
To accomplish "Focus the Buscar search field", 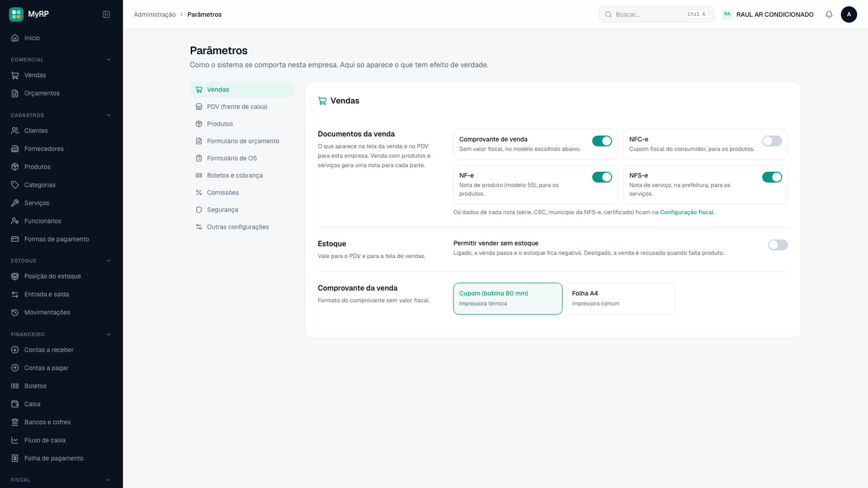I will 656,15.
